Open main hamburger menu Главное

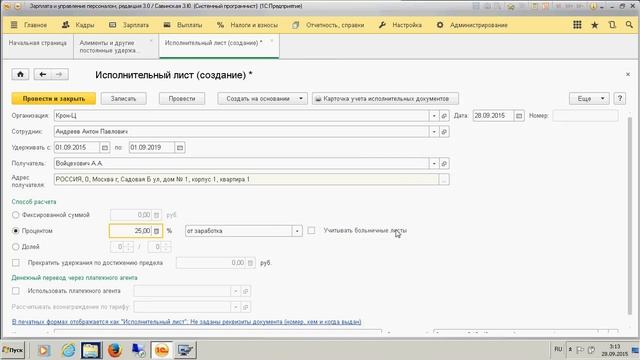click(29, 25)
